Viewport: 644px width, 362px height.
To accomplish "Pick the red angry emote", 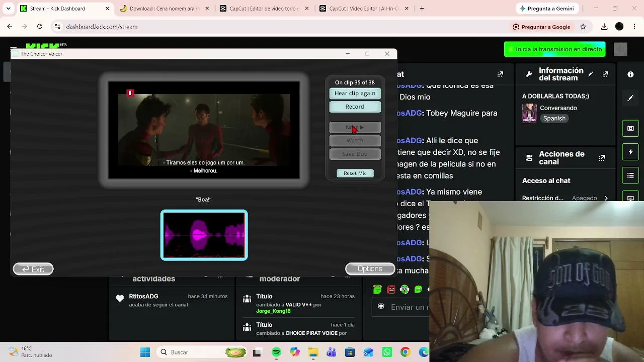I will [x=391, y=289].
